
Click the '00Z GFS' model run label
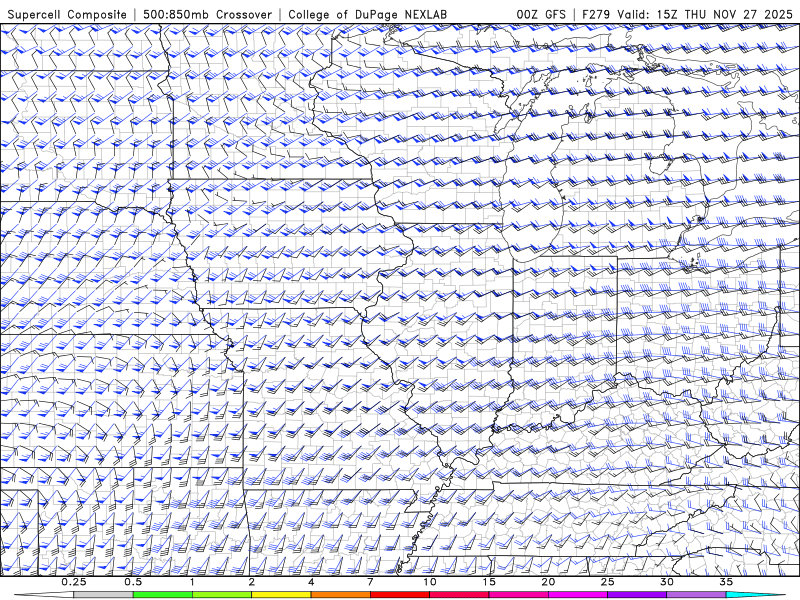click(541, 14)
